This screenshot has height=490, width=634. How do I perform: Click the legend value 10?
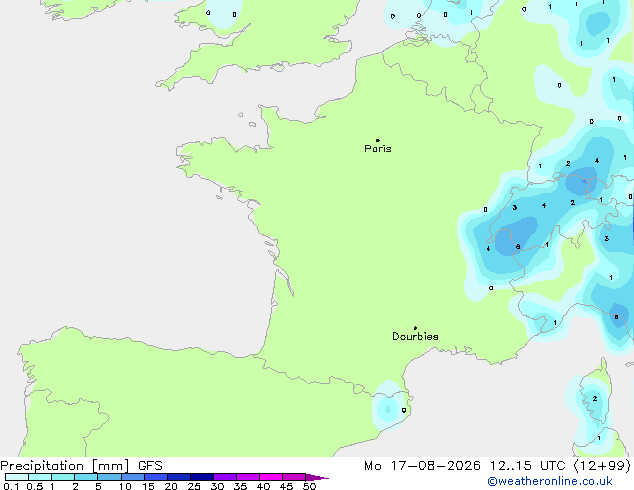point(125,486)
